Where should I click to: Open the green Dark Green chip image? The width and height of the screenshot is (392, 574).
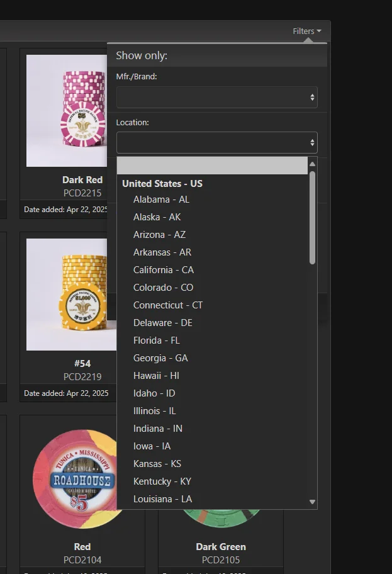point(221,519)
